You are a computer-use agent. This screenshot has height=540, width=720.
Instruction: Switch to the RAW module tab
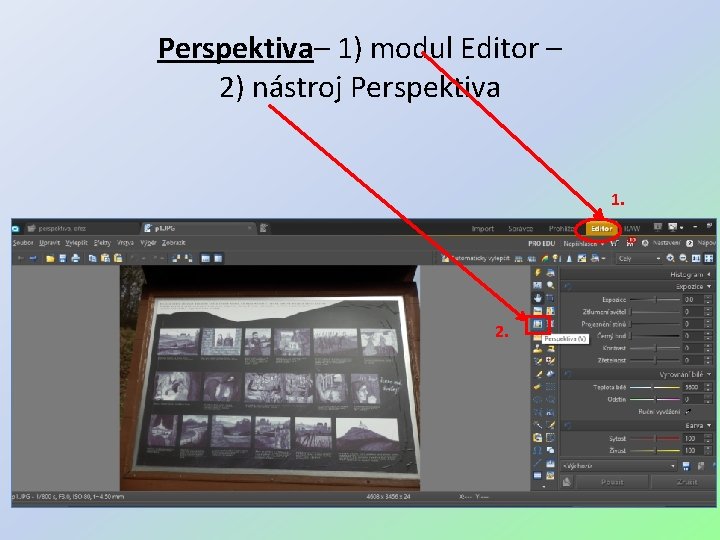[x=633, y=228]
